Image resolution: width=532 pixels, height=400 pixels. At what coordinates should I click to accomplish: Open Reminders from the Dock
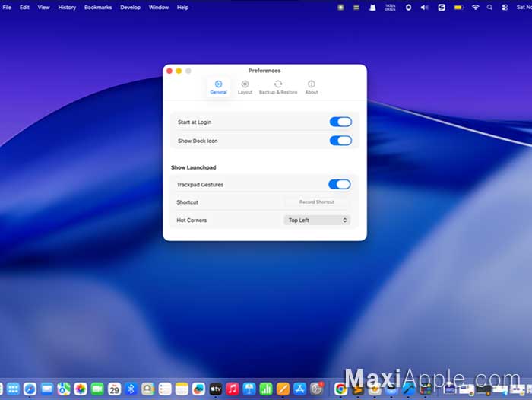[165, 389]
